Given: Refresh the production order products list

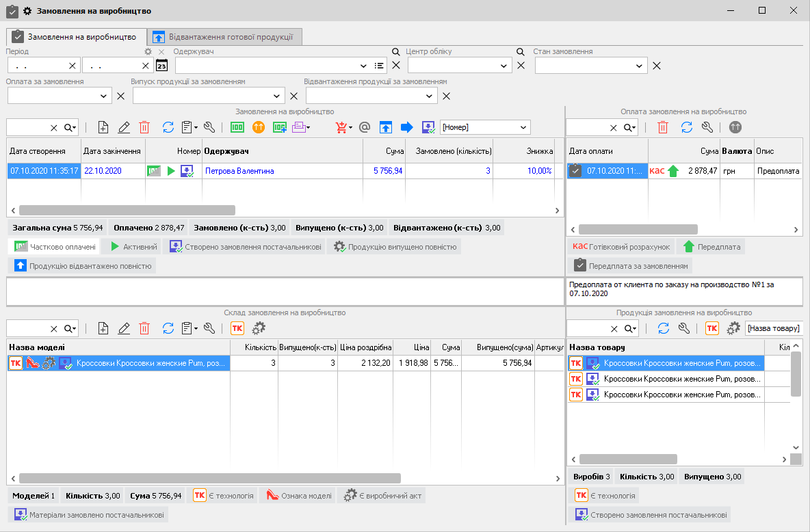Looking at the screenshot, I should [663, 328].
